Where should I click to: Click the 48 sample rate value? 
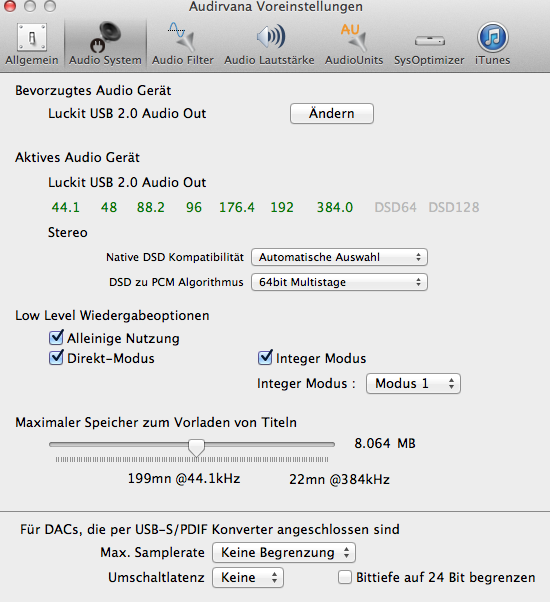(109, 207)
